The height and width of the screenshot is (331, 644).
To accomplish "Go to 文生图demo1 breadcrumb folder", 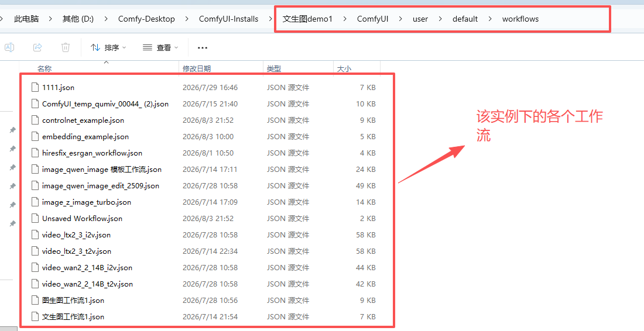I will 307,19.
